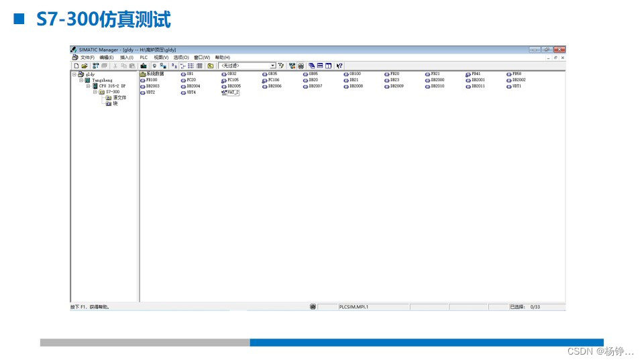Click PLCSIM.MPI.1 in status bar

tap(354, 307)
